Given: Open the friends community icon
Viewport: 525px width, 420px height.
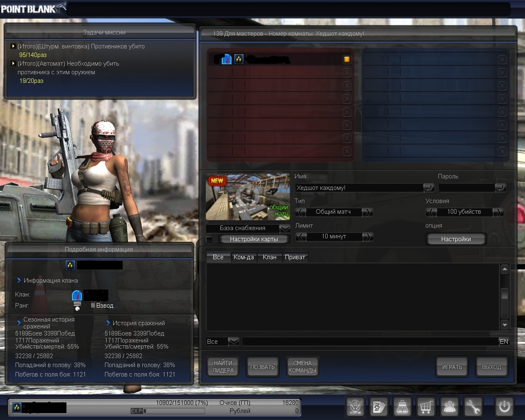Looking at the screenshot, I should [450, 407].
